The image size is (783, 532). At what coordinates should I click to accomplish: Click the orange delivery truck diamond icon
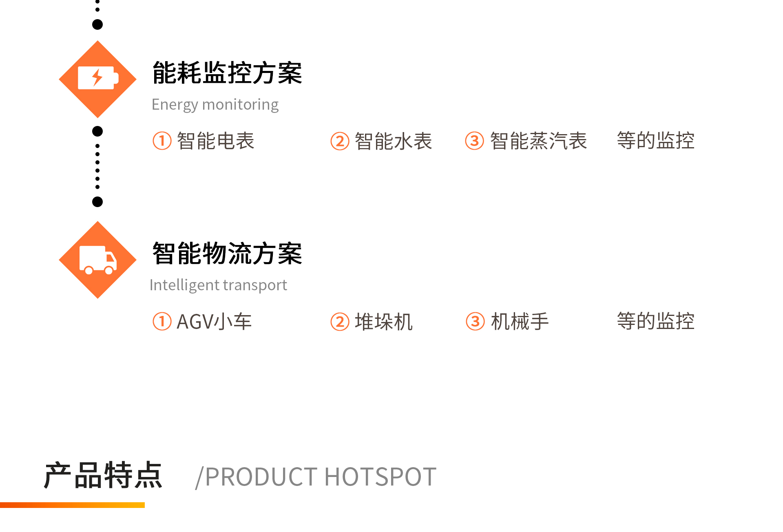coord(97,260)
